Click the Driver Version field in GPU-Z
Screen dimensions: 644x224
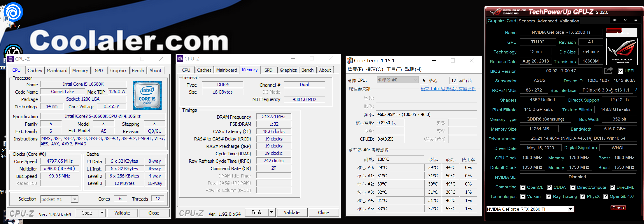pyautogui.click(x=578, y=138)
